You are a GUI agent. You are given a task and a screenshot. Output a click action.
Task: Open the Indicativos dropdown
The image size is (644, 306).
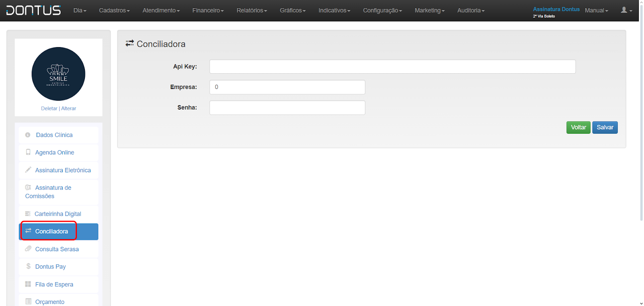[334, 10]
